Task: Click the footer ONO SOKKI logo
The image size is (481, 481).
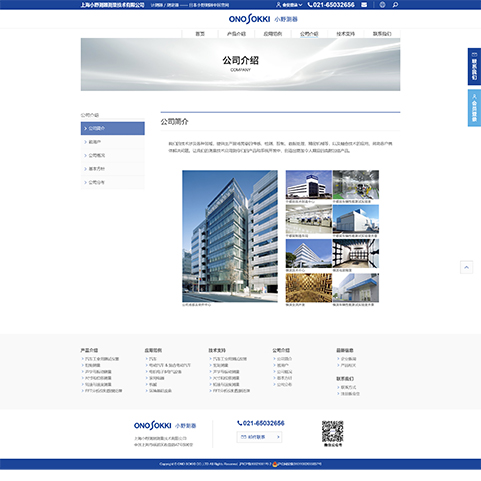Action: coord(165,426)
